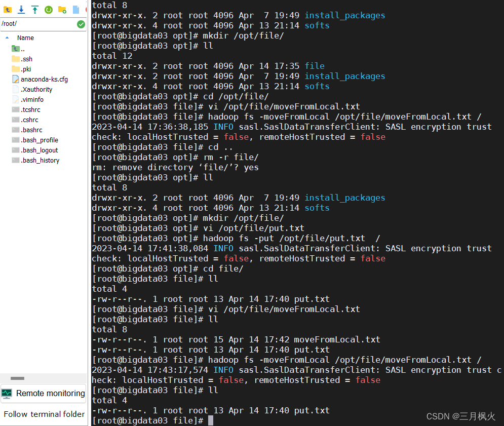This screenshot has height=426, width=504.
Task: Select the .bash_profile file
Action: (35, 140)
